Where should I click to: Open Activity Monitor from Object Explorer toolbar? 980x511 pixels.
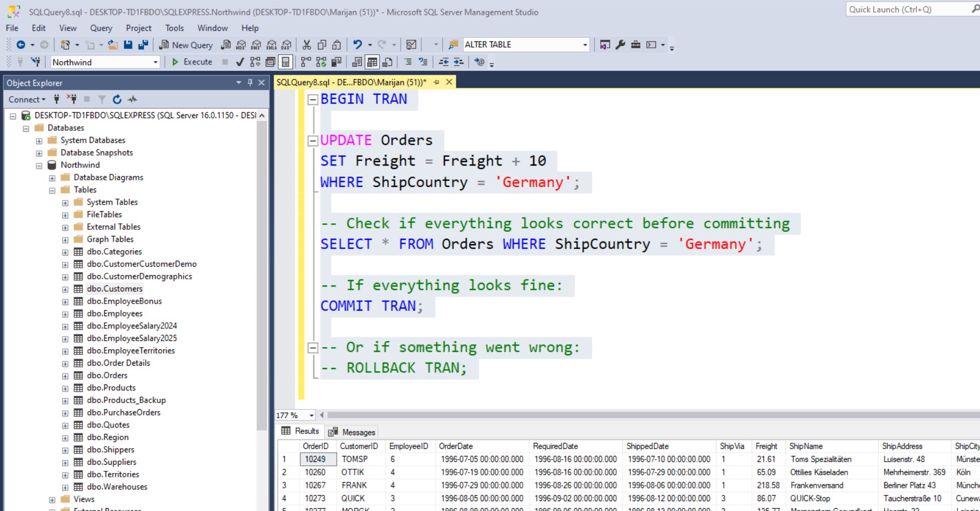(x=133, y=100)
